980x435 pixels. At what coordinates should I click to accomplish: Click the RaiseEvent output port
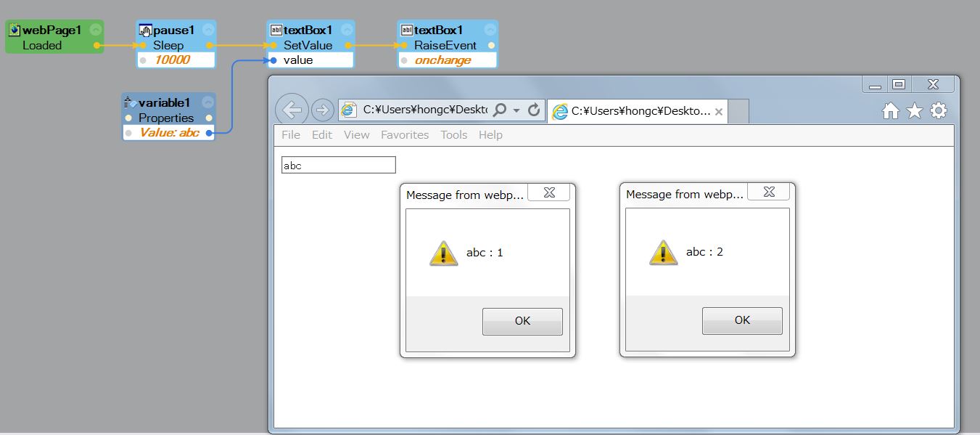491,45
